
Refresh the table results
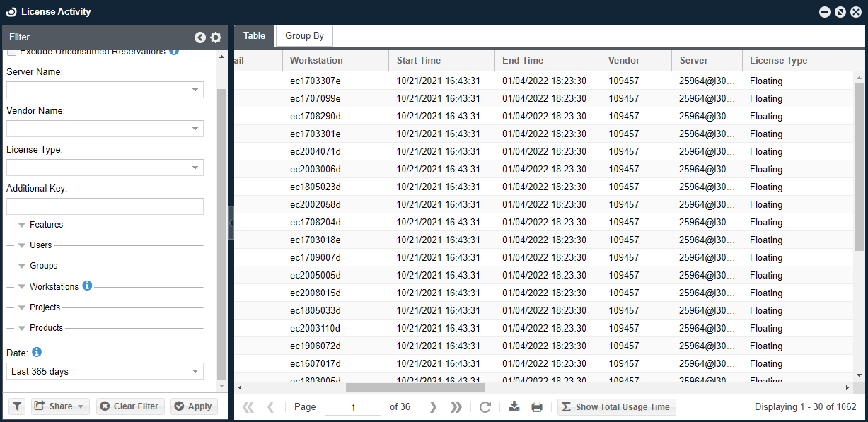pos(485,406)
